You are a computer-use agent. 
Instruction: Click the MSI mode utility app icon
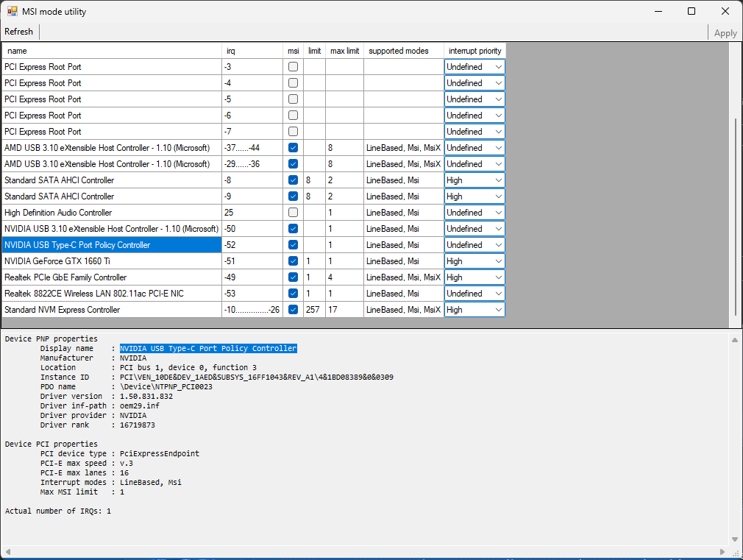(x=12, y=11)
